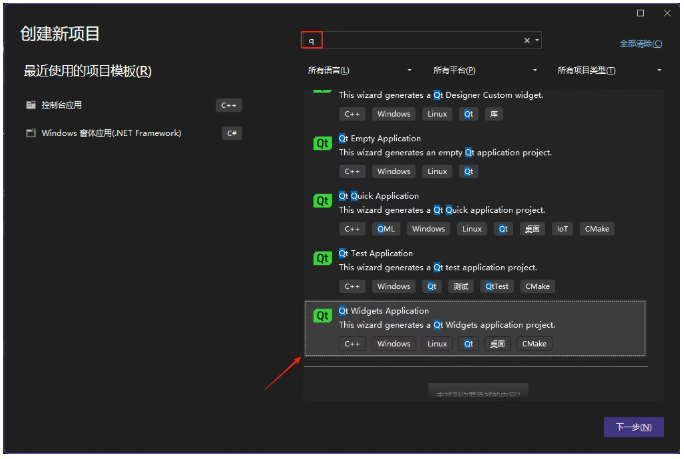Select the Qt Quick Application template

point(475,212)
